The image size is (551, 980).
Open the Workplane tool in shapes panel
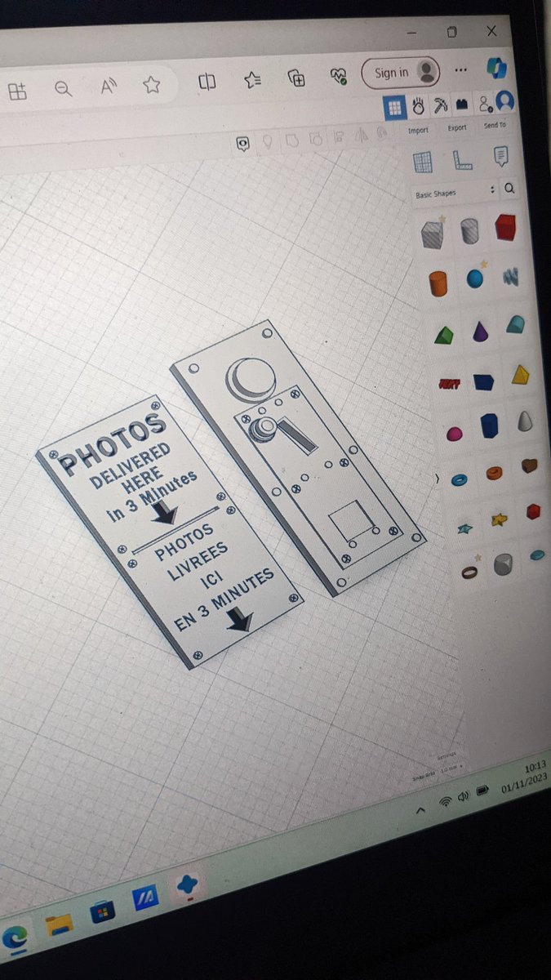coord(422,163)
